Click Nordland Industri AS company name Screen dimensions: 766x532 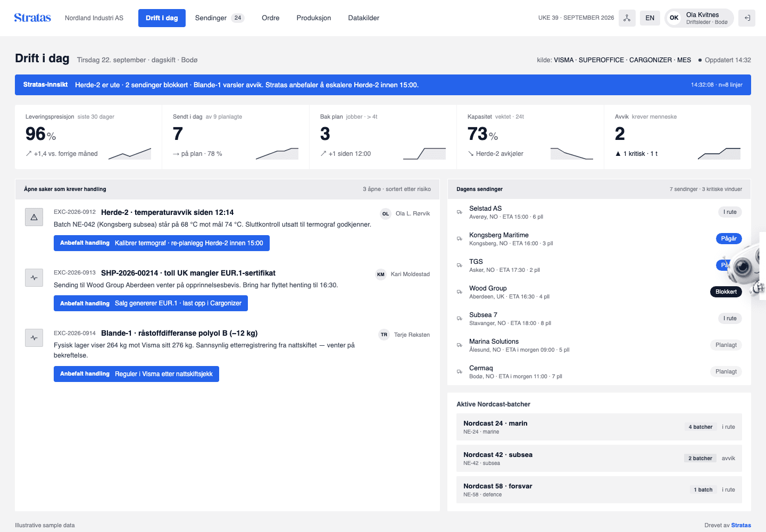point(94,18)
